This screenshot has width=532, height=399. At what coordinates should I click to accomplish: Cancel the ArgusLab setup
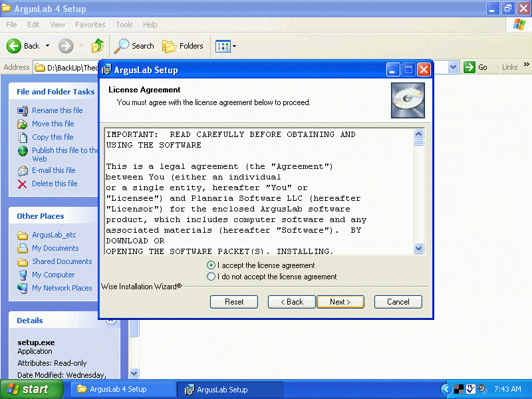[x=398, y=302]
